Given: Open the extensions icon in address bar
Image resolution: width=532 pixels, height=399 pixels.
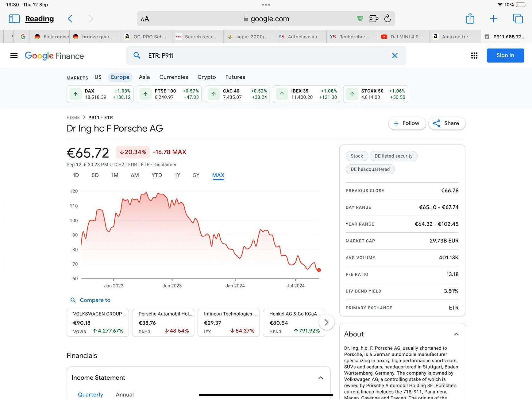Looking at the screenshot, I should click(374, 19).
